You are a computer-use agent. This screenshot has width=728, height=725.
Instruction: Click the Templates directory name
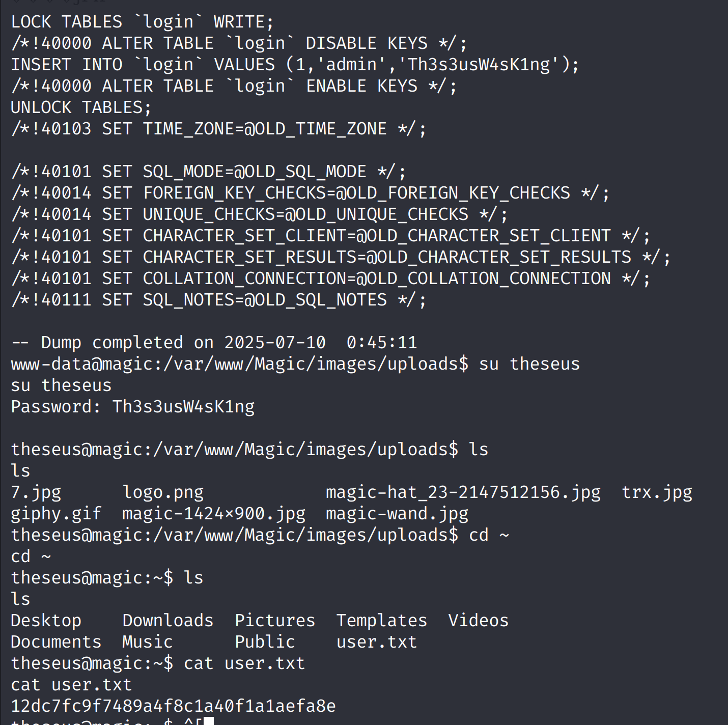coord(382,621)
